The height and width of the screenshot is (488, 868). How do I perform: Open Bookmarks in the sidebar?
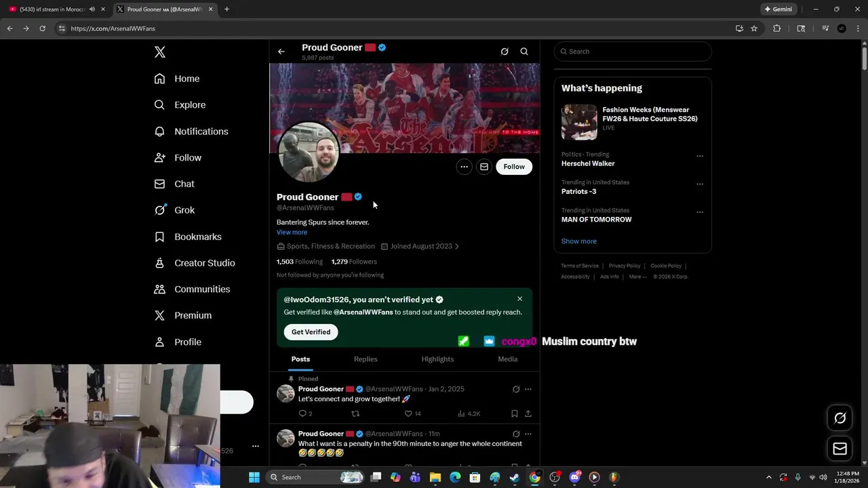[x=188, y=237]
